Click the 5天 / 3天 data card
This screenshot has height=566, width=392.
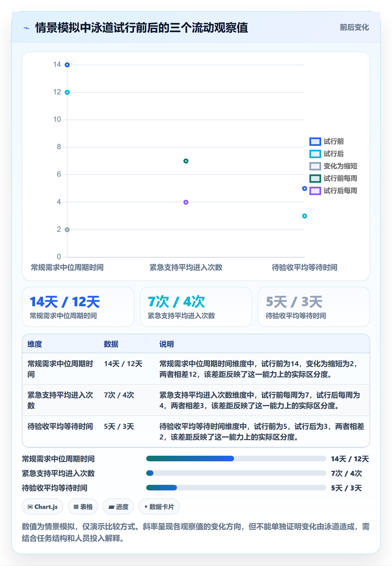314,307
